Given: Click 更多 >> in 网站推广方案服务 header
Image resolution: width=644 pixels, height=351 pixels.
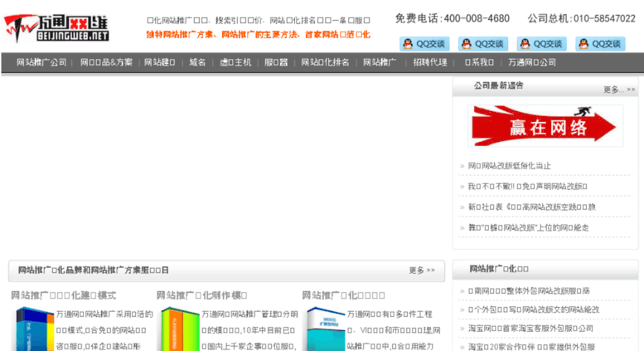Looking at the screenshot, I should click(x=422, y=270).
